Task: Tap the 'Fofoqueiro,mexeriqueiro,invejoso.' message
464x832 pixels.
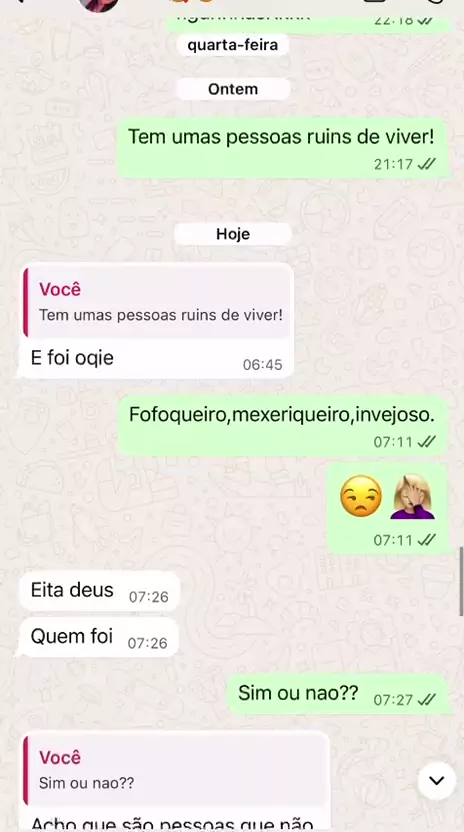Action: point(283,426)
